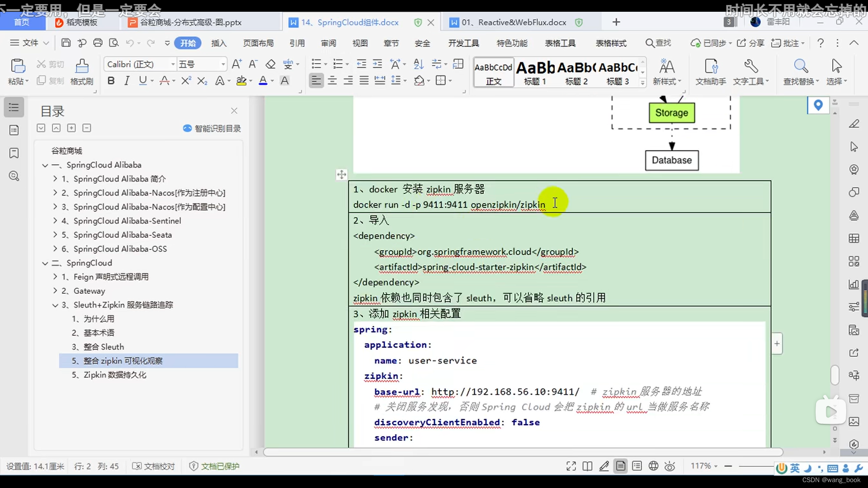
Task: Click the increase font size icon
Action: tap(236, 64)
